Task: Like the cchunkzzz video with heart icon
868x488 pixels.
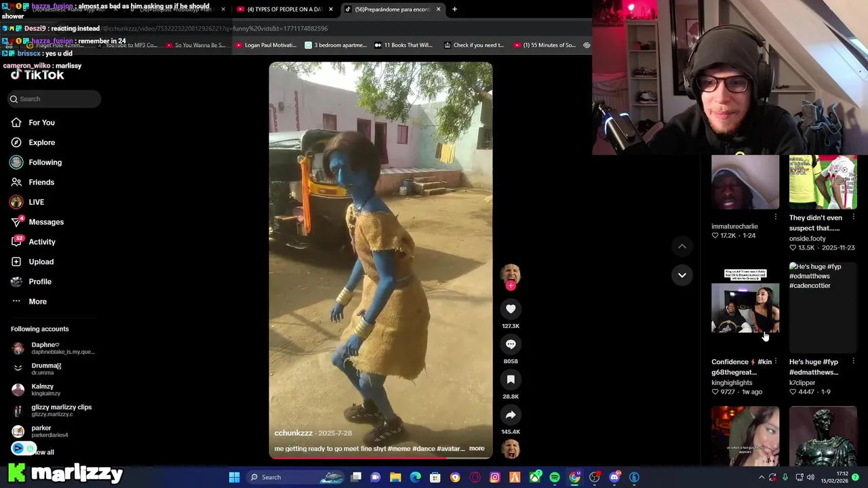Action: 511,309
